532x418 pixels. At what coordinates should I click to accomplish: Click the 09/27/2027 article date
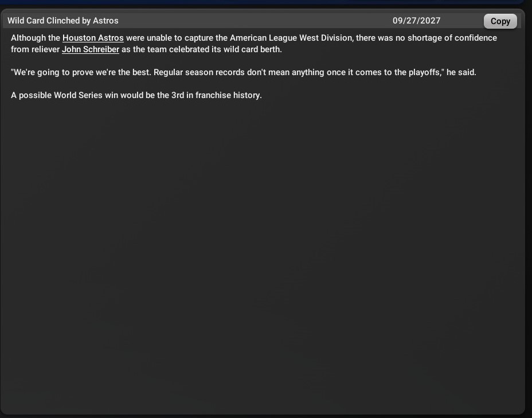point(416,21)
